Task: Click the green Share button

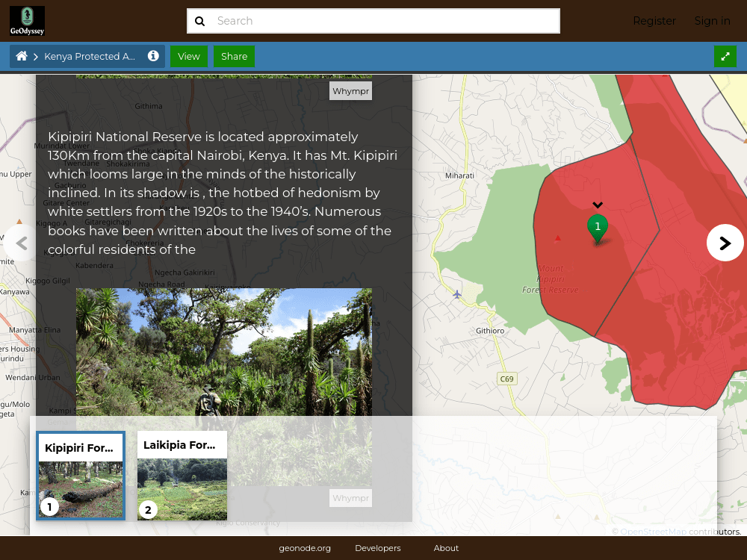Action: click(234, 56)
